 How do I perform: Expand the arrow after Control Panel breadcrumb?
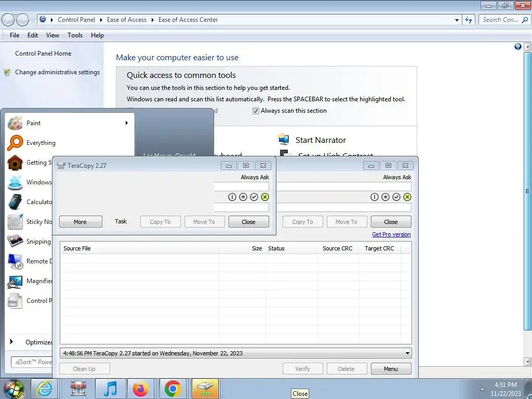[101, 20]
